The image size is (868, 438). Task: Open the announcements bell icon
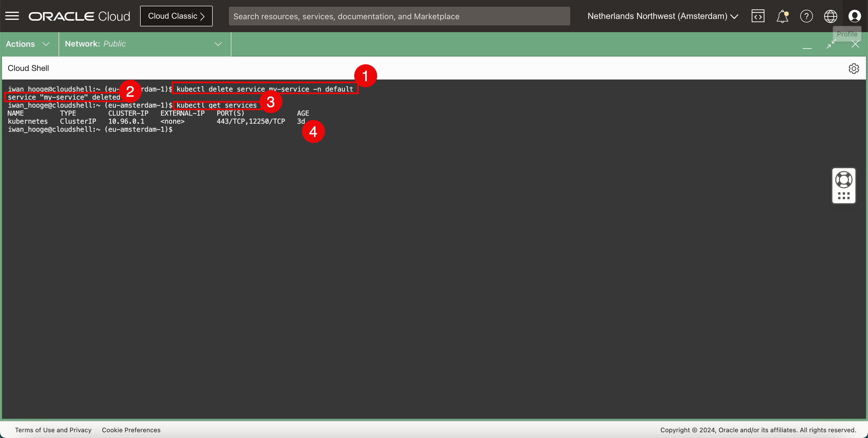(782, 16)
